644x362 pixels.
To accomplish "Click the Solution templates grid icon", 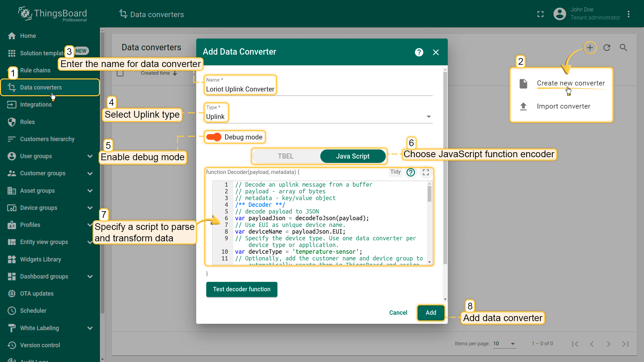I will [12, 53].
